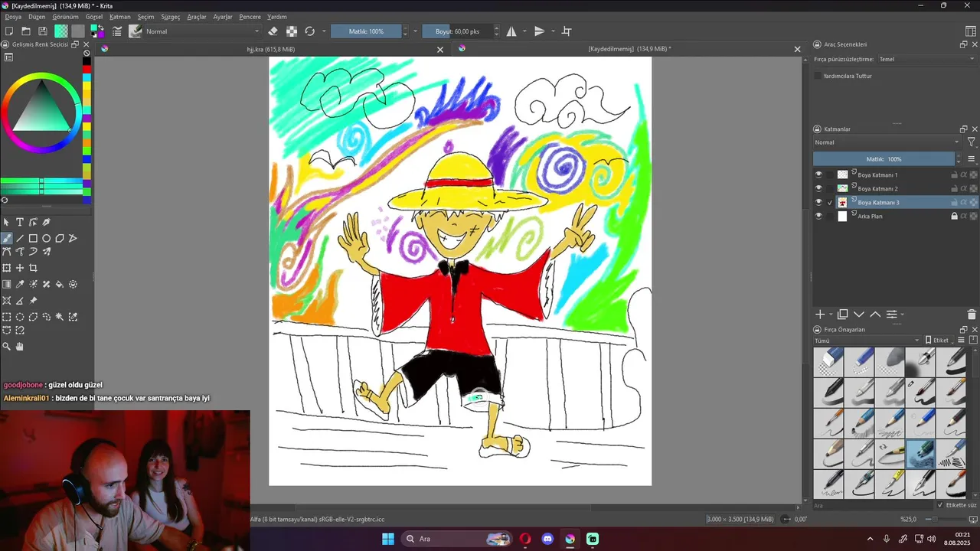Screen dimensions: 980x551
Task: Select the Transform tool
Action: (x=7, y=268)
